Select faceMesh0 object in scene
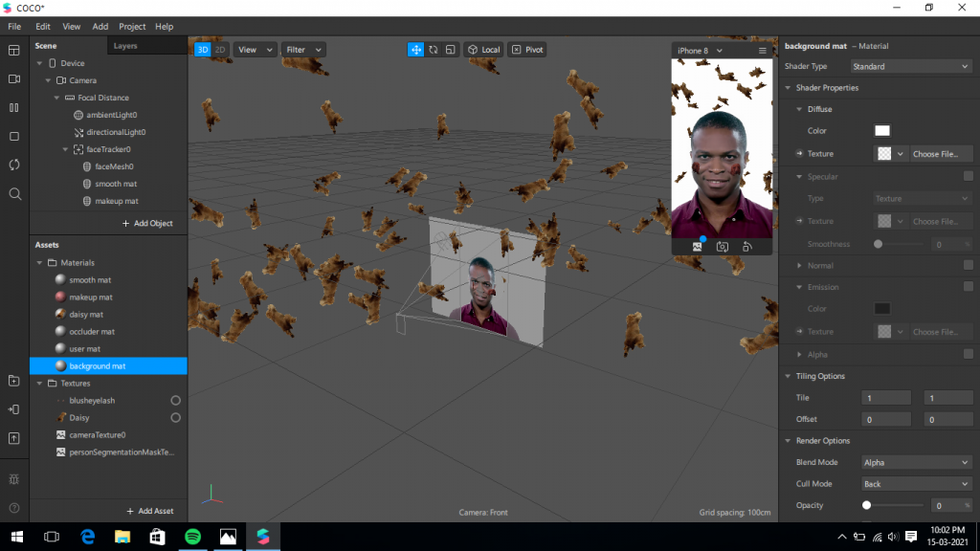Screen dimensions: 980x551 (114, 166)
